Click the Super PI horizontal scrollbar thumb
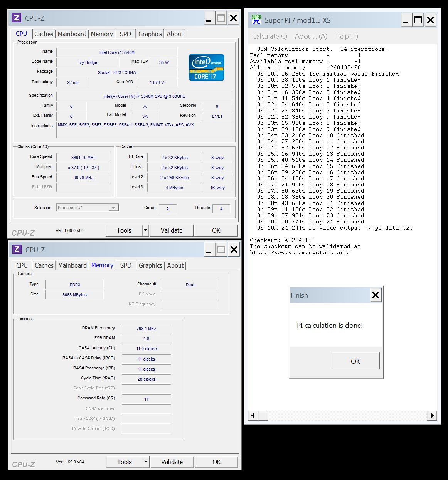 (263, 415)
